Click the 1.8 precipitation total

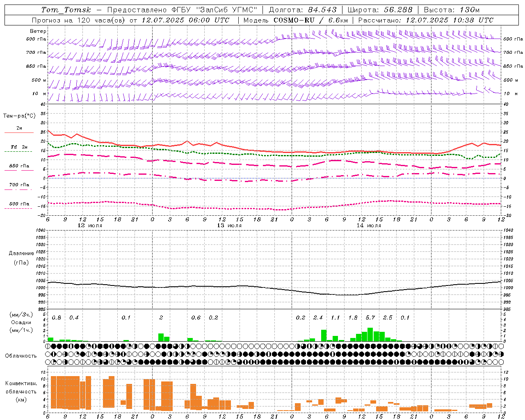(353, 318)
